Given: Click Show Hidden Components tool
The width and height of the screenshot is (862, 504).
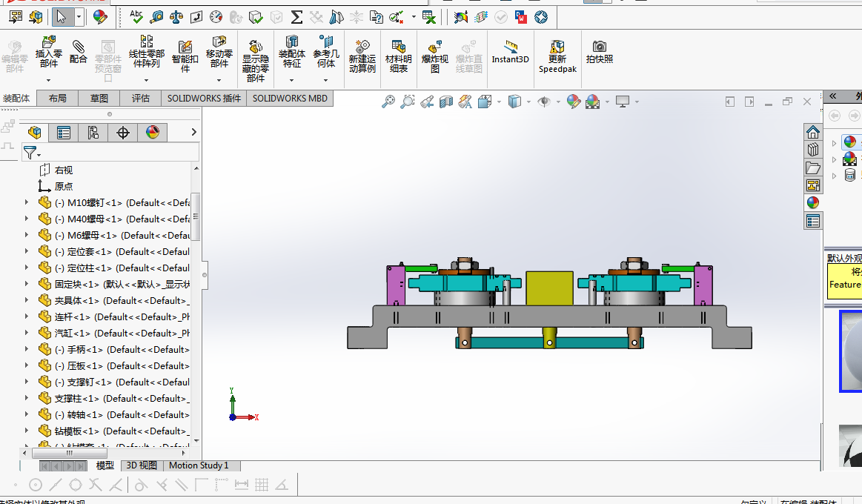Looking at the screenshot, I should (256, 61).
